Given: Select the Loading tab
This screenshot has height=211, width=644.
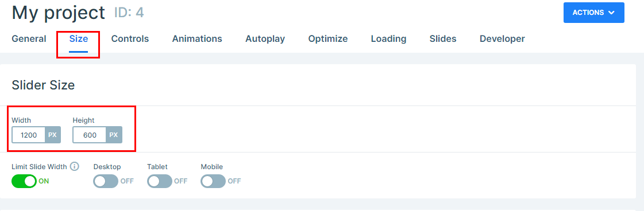Looking at the screenshot, I should click(x=388, y=39).
